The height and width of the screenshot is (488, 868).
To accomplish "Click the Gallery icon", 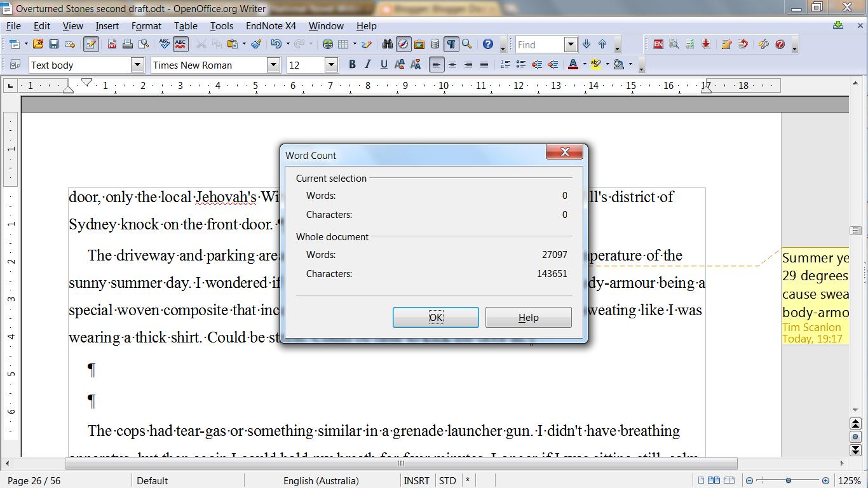I will coord(419,44).
